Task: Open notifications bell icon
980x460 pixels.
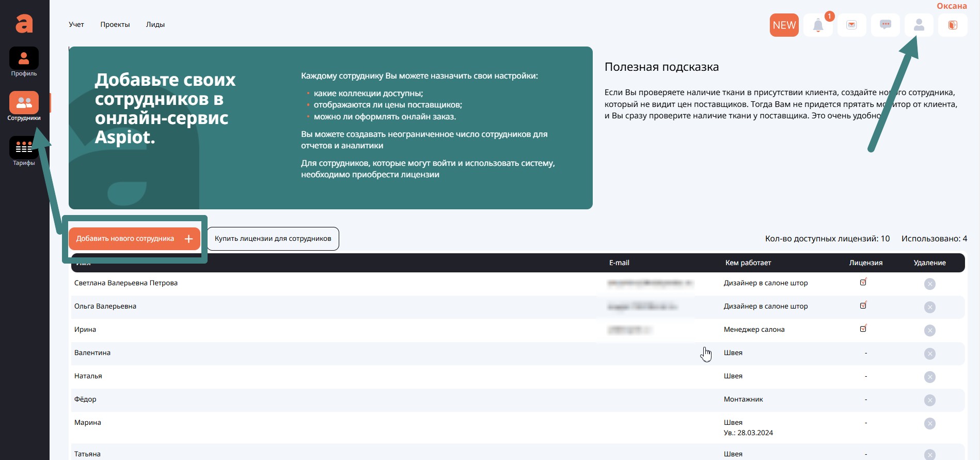Action: click(x=818, y=25)
